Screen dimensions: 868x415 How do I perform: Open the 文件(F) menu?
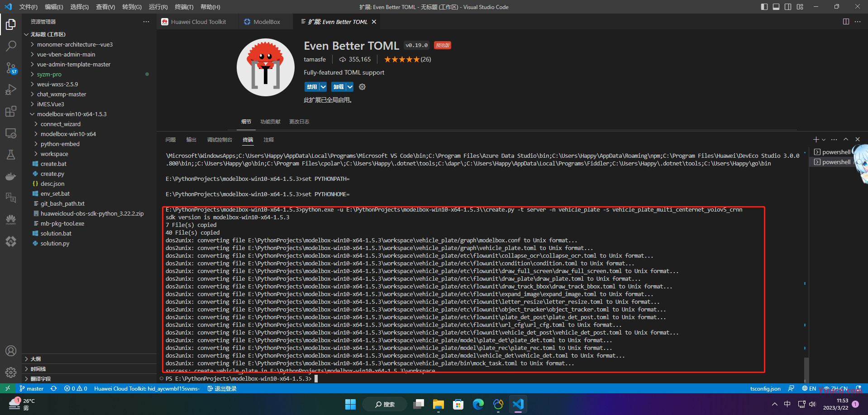click(x=29, y=7)
